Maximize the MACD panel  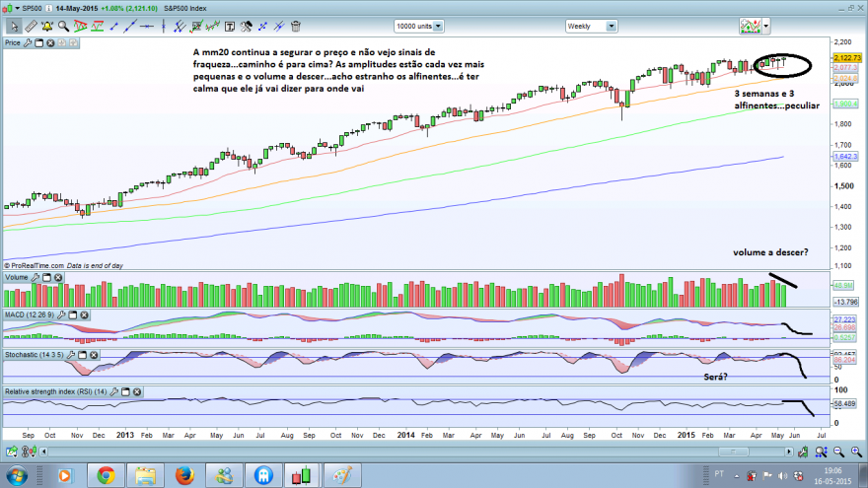73,314
